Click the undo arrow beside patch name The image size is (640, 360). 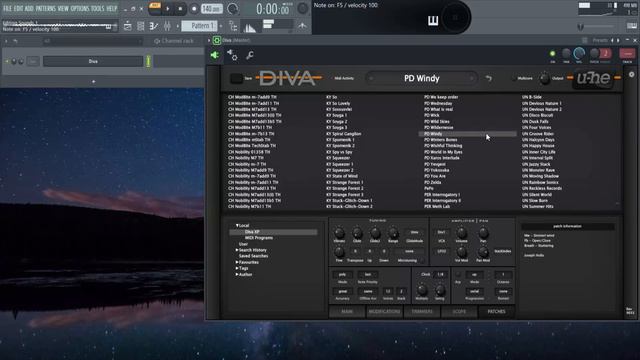pyautogui.click(x=489, y=78)
